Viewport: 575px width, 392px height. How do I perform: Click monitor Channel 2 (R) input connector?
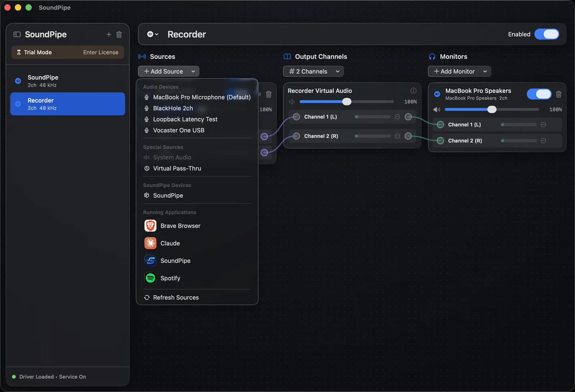click(x=440, y=141)
